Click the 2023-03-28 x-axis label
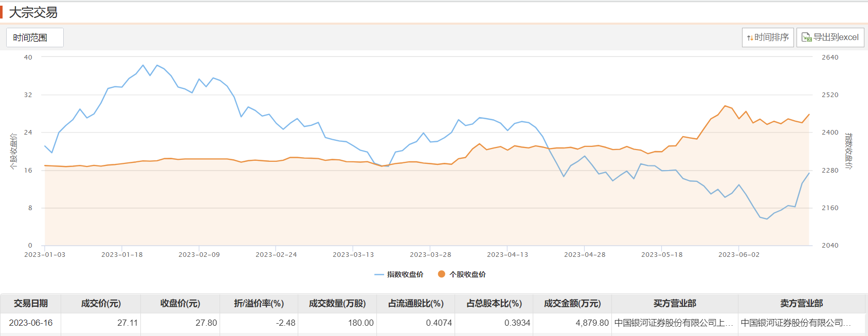 pyautogui.click(x=430, y=255)
